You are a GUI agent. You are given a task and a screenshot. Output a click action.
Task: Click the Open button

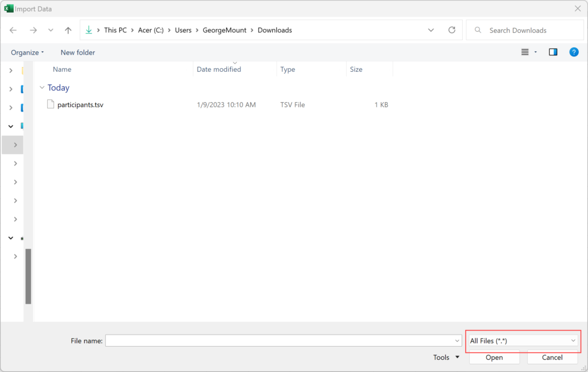pos(494,358)
